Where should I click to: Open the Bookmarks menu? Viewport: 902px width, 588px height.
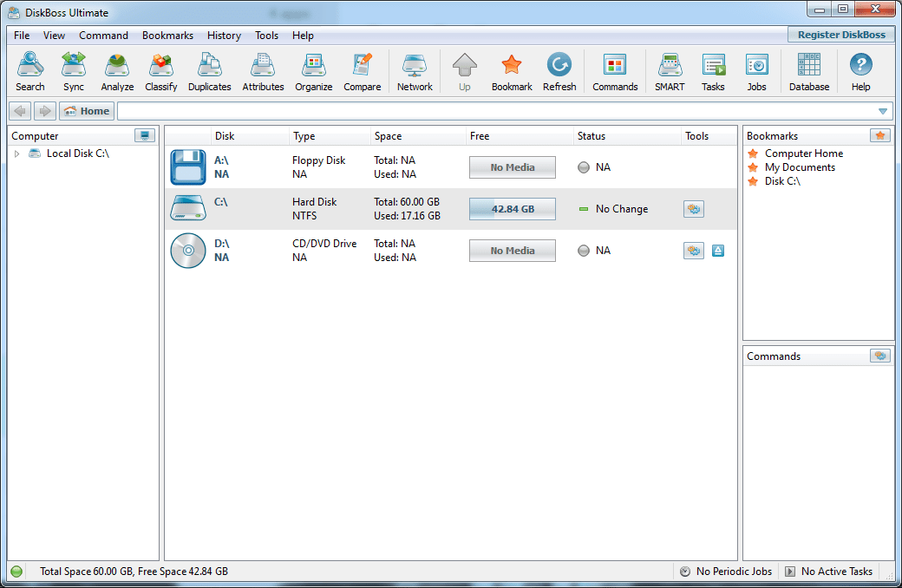[x=167, y=35]
